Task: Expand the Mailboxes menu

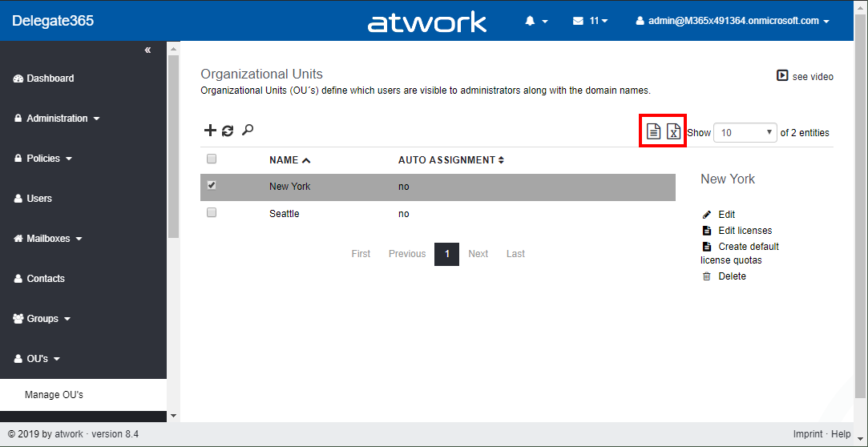Action: [x=47, y=239]
